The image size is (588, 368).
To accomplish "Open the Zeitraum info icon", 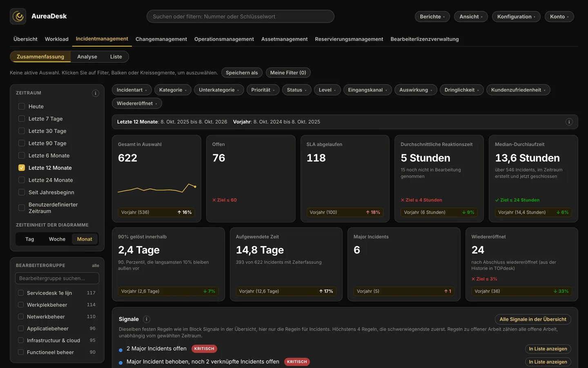I will [x=96, y=93].
